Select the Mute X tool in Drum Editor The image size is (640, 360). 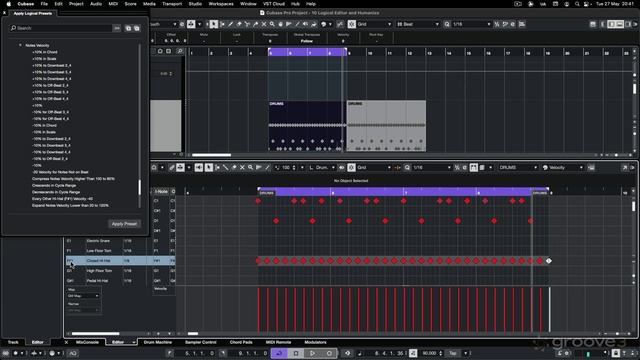(242, 167)
